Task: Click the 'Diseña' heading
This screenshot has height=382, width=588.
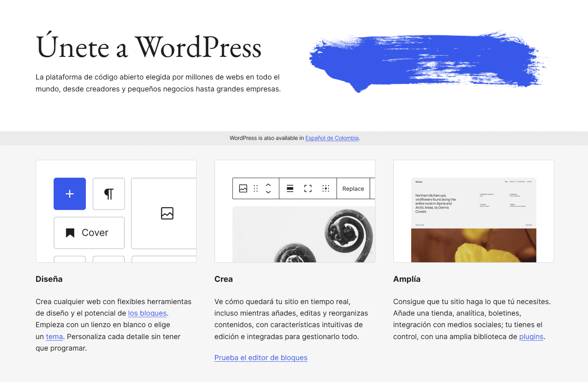Action: (x=49, y=279)
